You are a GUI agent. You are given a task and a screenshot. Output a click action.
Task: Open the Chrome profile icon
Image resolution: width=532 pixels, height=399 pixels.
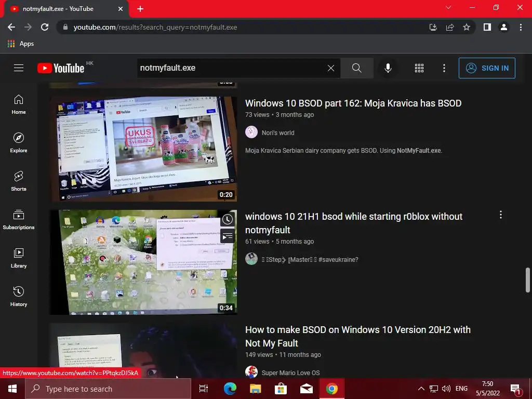click(504, 27)
